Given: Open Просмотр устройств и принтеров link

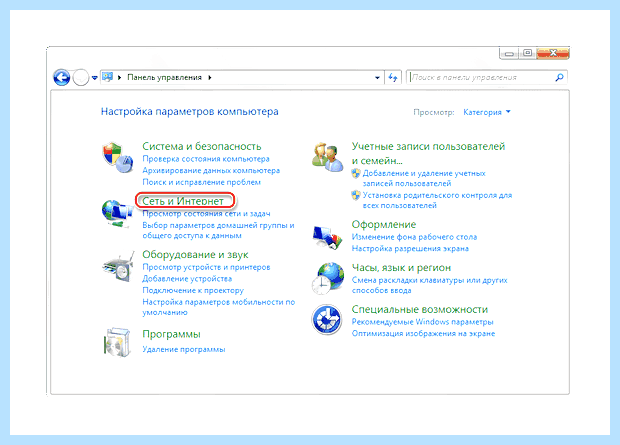Looking at the screenshot, I should click(206, 267).
